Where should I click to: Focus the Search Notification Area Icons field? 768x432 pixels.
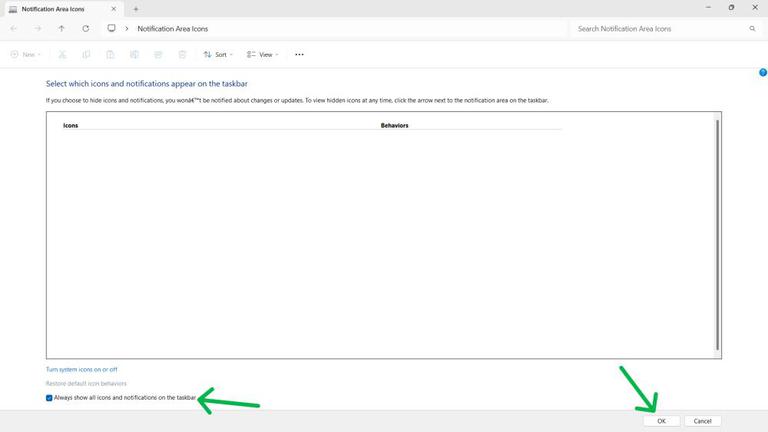pos(665,29)
